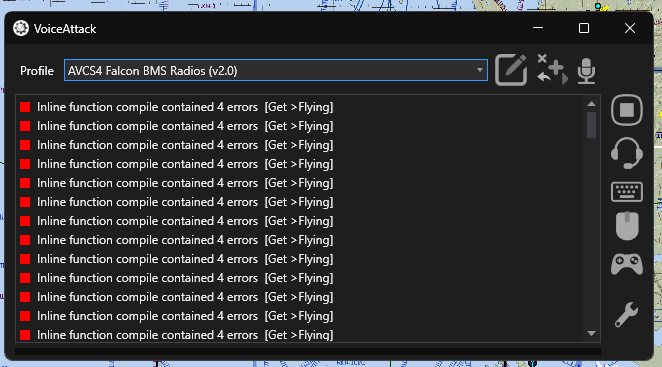The width and height of the screenshot is (662, 367).
Task: Click the VoiceAttack logo in title bar
Action: (21, 28)
